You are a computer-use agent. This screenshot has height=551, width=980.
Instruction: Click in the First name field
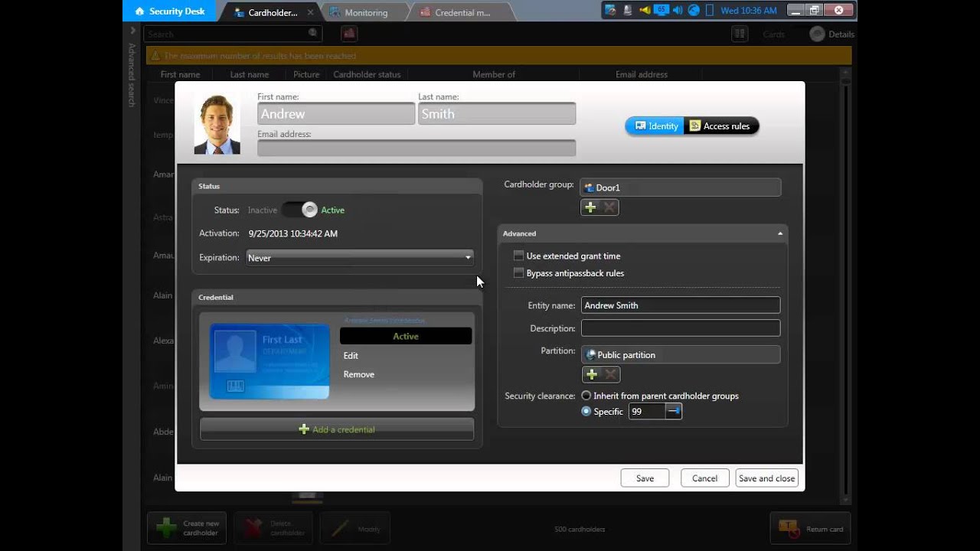pyautogui.click(x=336, y=114)
